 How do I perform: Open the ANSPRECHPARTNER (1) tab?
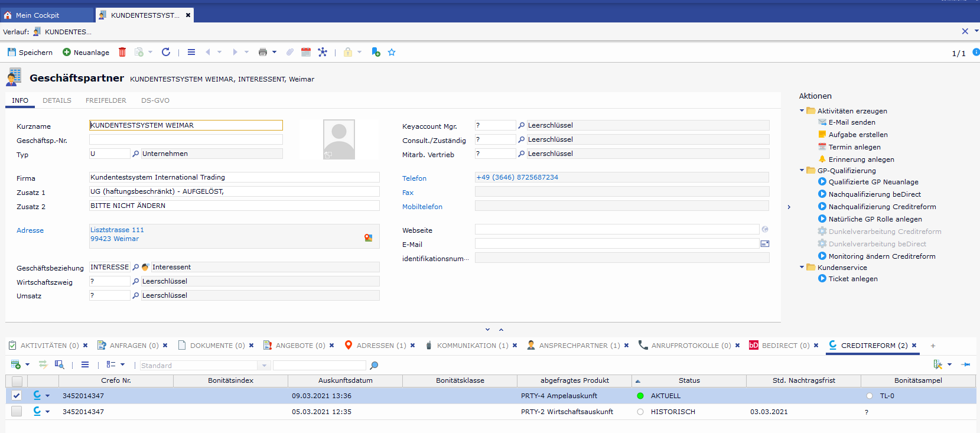tap(579, 346)
